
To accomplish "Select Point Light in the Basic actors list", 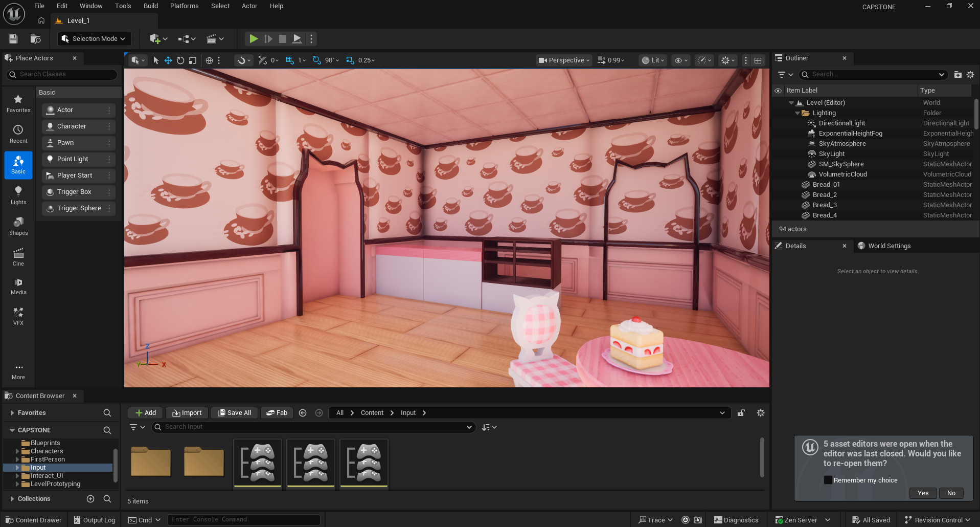I will point(79,159).
